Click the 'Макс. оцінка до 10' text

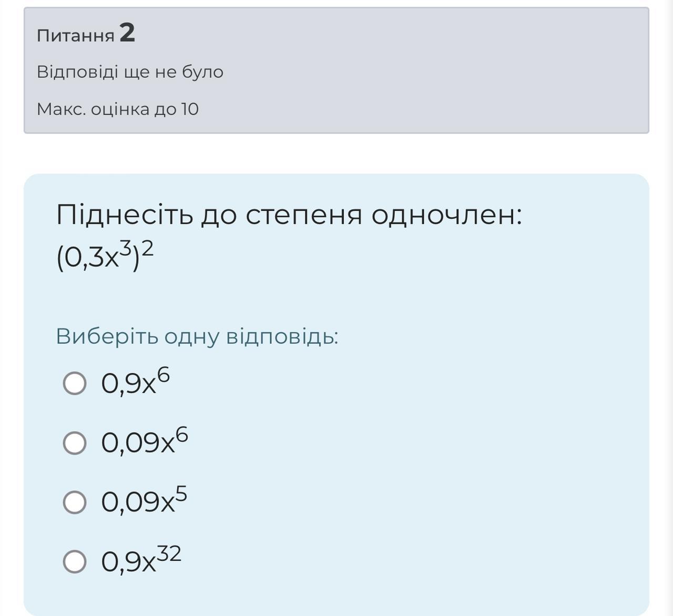pos(118,109)
